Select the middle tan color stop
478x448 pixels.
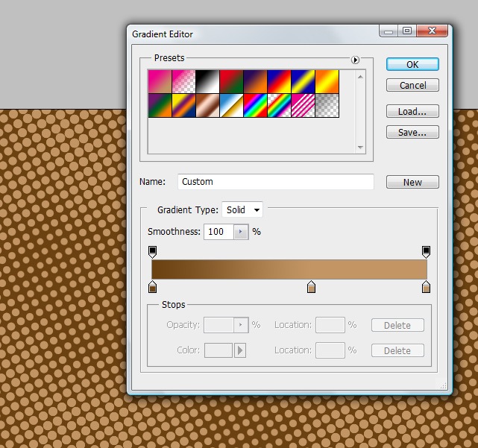311,287
